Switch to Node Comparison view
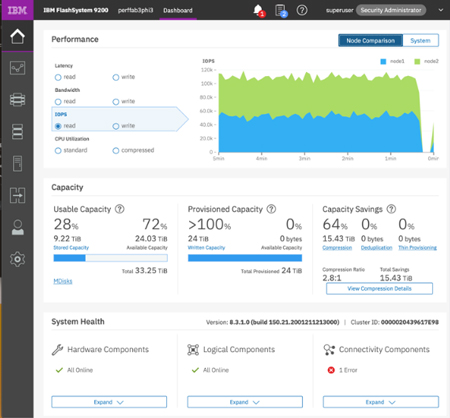450x418 pixels. coord(370,40)
